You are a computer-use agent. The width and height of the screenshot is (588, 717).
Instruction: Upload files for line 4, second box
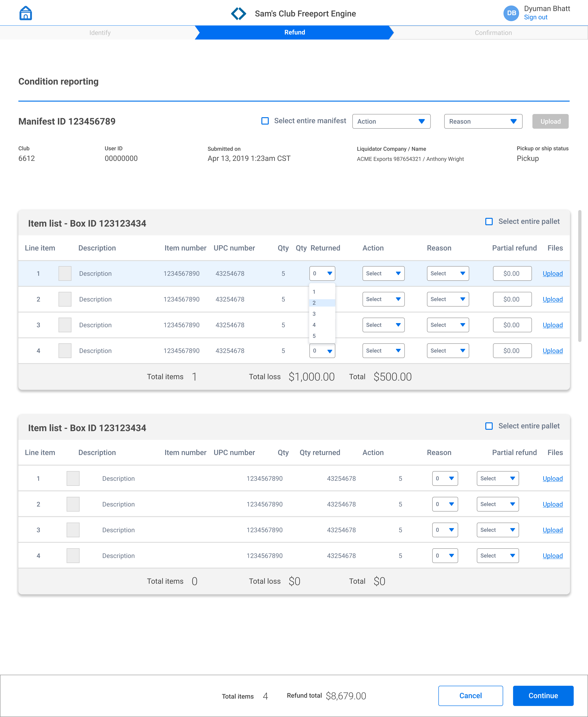click(x=552, y=556)
